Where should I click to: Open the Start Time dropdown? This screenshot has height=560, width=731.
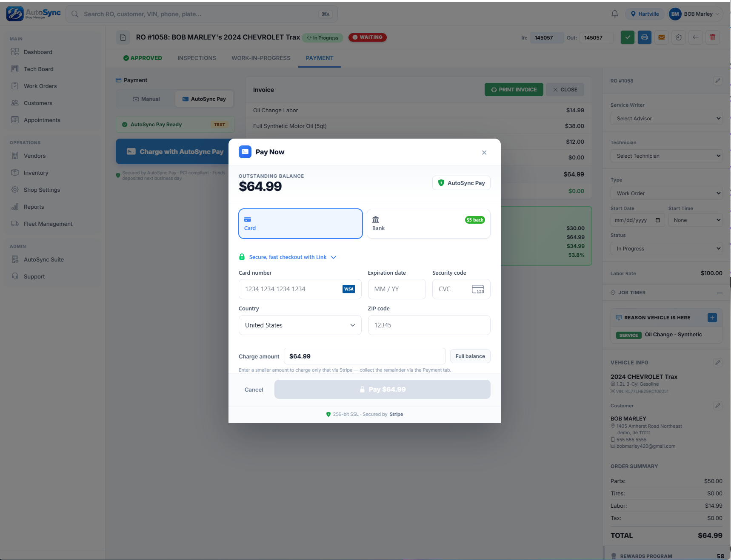pyautogui.click(x=695, y=220)
